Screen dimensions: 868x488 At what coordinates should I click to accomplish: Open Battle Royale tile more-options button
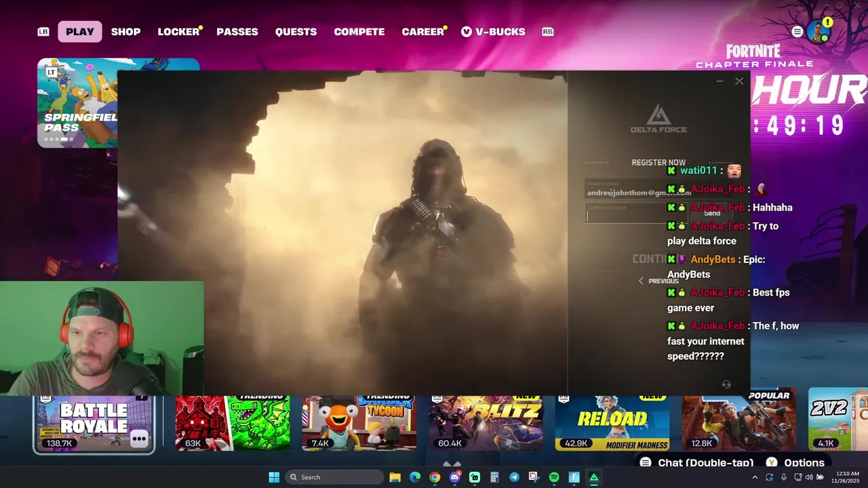coord(139,439)
